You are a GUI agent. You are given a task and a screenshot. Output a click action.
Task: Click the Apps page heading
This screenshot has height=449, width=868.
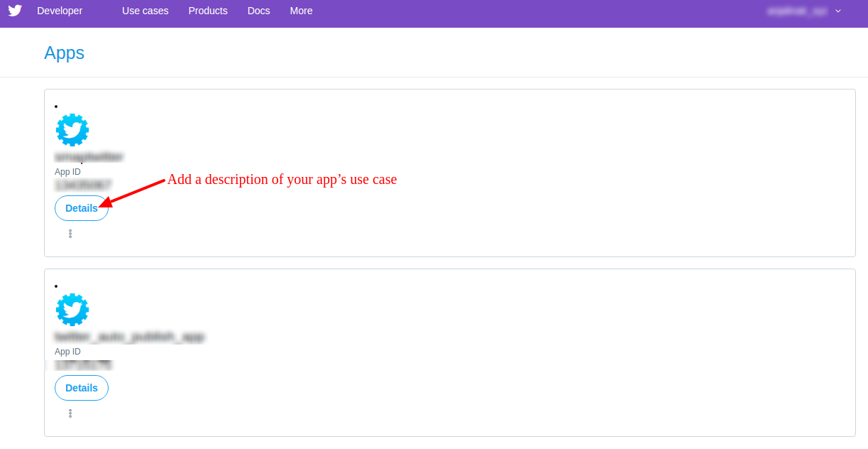click(x=65, y=53)
